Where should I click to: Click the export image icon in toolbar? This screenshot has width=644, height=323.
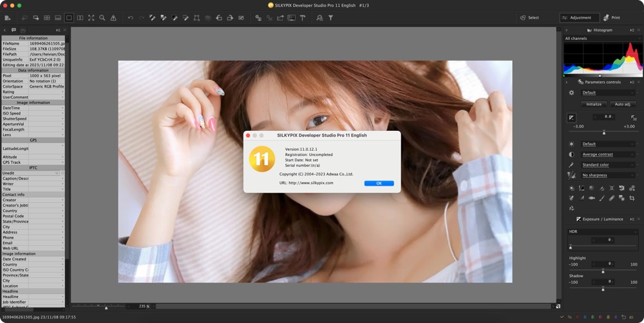[281, 17]
